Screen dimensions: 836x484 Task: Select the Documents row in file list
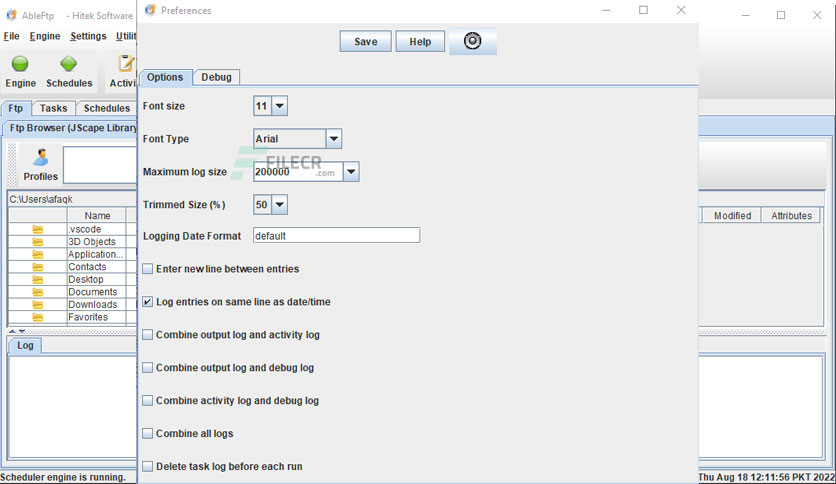[72, 292]
